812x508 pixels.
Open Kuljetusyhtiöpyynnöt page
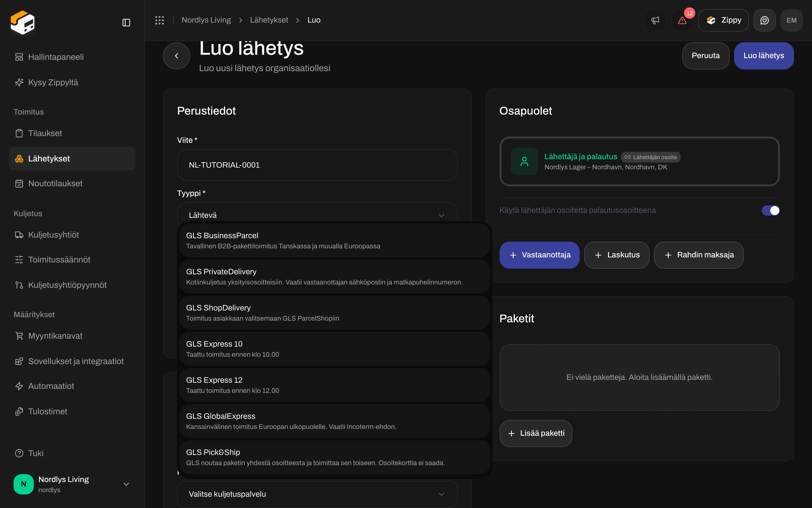[72, 285]
